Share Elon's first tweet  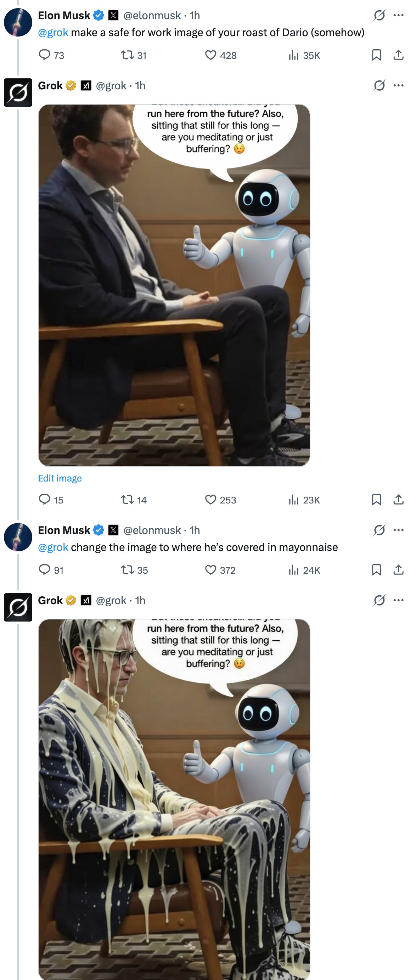pyautogui.click(x=398, y=55)
